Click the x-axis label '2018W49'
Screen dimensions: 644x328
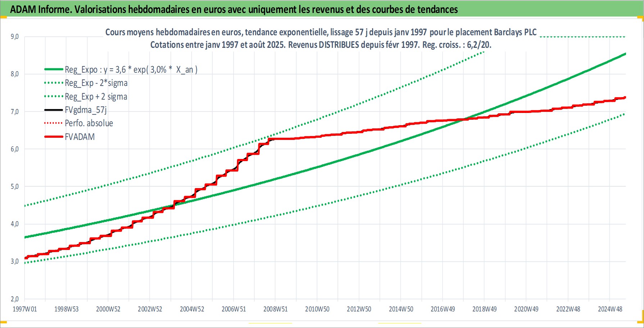(484, 309)
